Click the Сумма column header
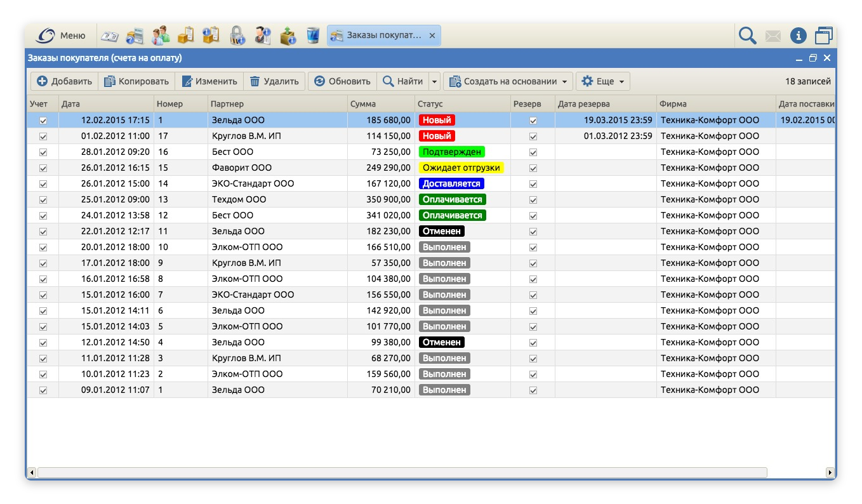Viewport: 862px width, 504px height. (x=362, y=104)
